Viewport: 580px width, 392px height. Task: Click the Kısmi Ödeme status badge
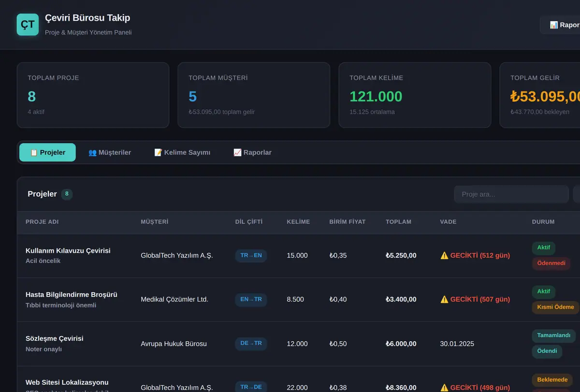[555, 307]
